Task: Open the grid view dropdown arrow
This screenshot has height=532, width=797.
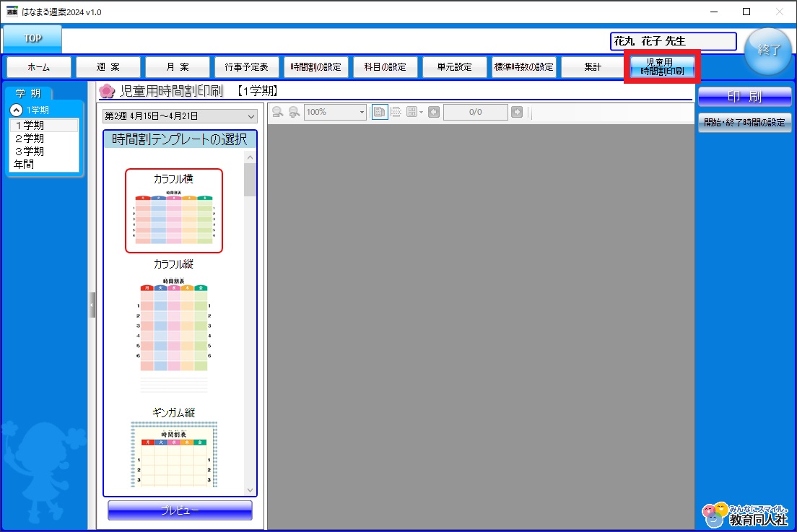Action: click(x=422, y=113)
